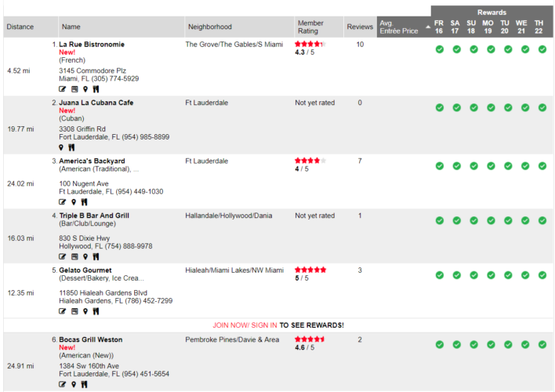Click write-review pencil icon for Triple B Bar And Grill
Viewport: 555px width, 392px height.
62,256
